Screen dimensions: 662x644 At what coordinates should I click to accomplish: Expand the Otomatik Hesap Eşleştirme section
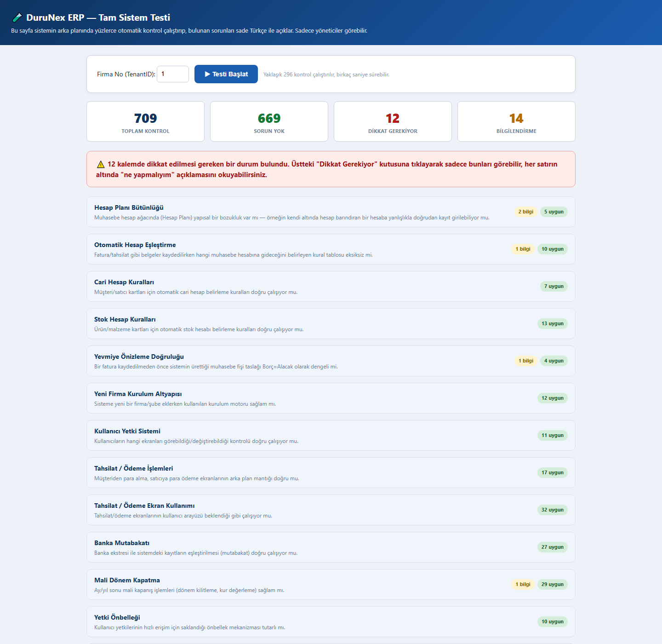331,249
